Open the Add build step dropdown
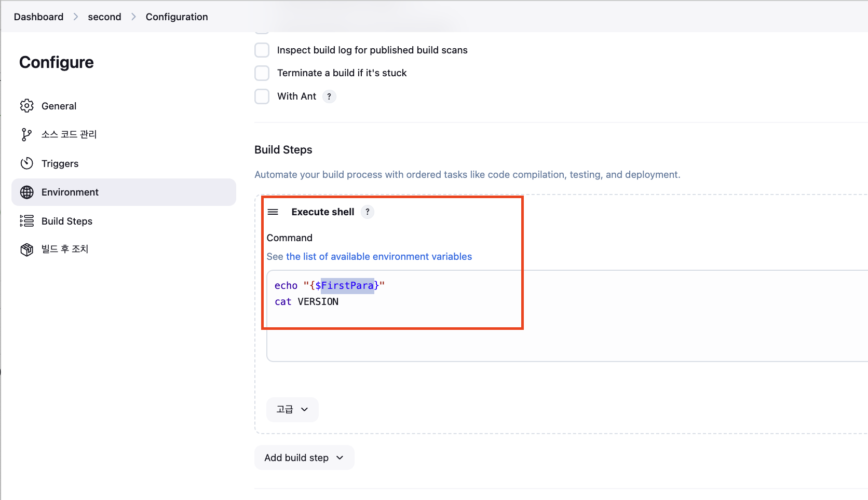The image size is (868, 500). [x=304, y=457]
